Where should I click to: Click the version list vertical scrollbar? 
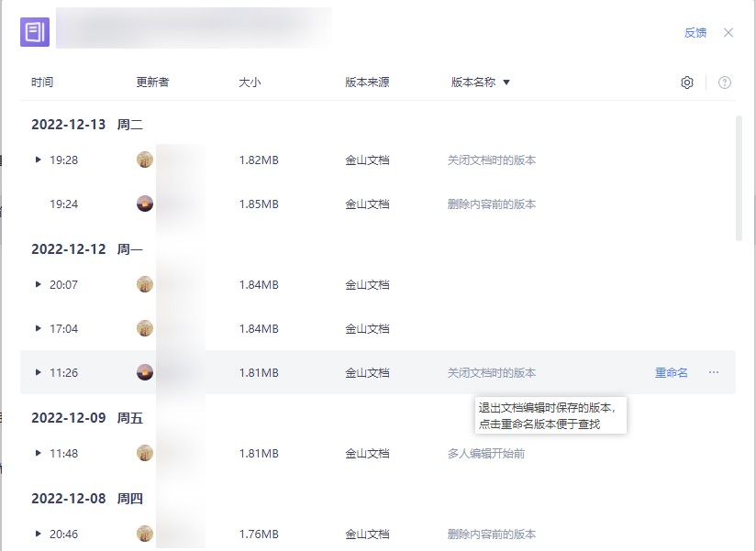coord(739,178)
